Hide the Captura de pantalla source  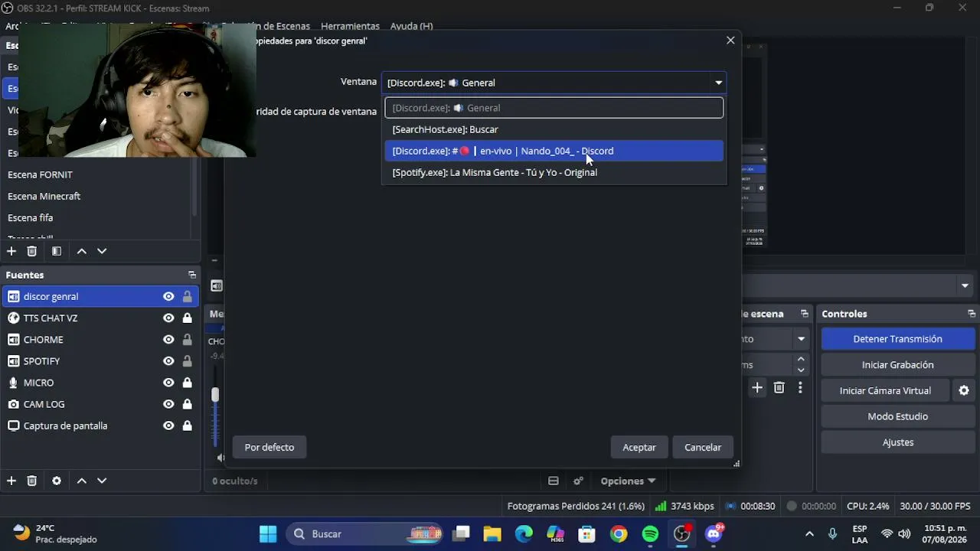click(x=168, y=425)
